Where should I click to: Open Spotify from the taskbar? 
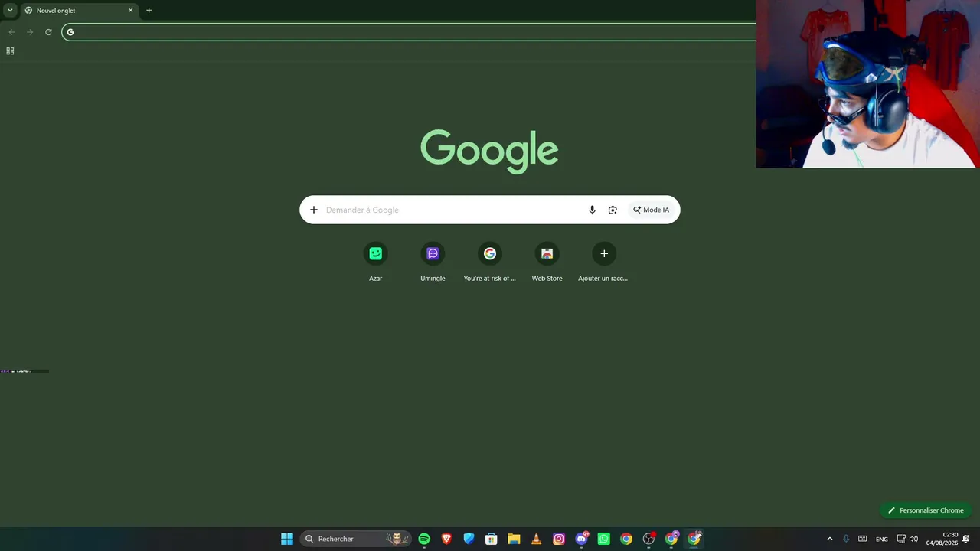(424, 539)
